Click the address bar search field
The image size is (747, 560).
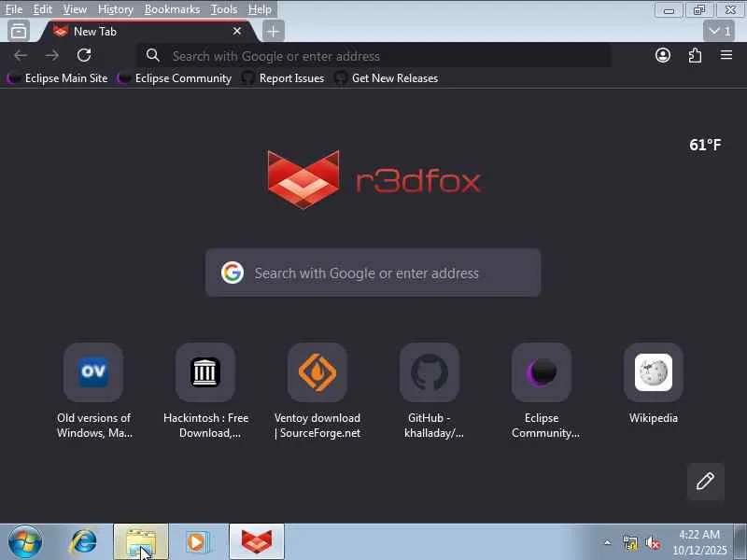[374, 56]
